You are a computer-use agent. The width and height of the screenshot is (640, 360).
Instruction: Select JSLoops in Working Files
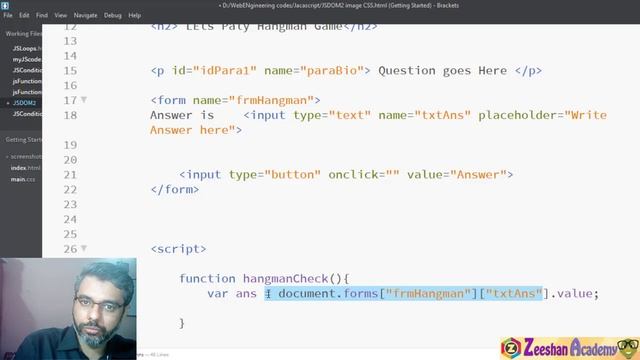click(26, 48)
